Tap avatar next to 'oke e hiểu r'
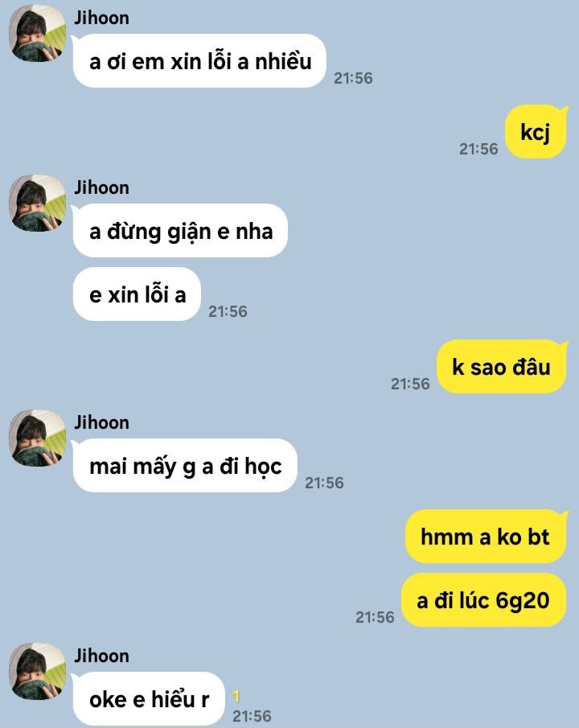 tap(38, 671)
